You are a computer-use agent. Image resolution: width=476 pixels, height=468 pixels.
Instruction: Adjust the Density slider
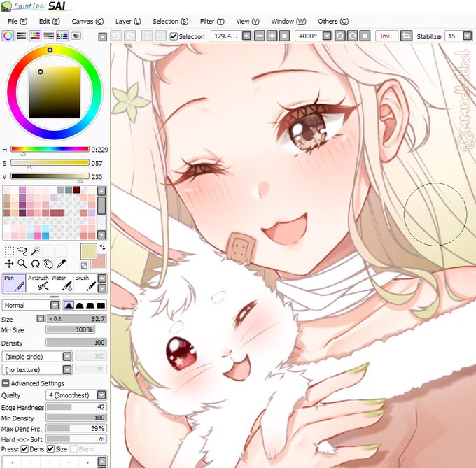coord(76,343)
